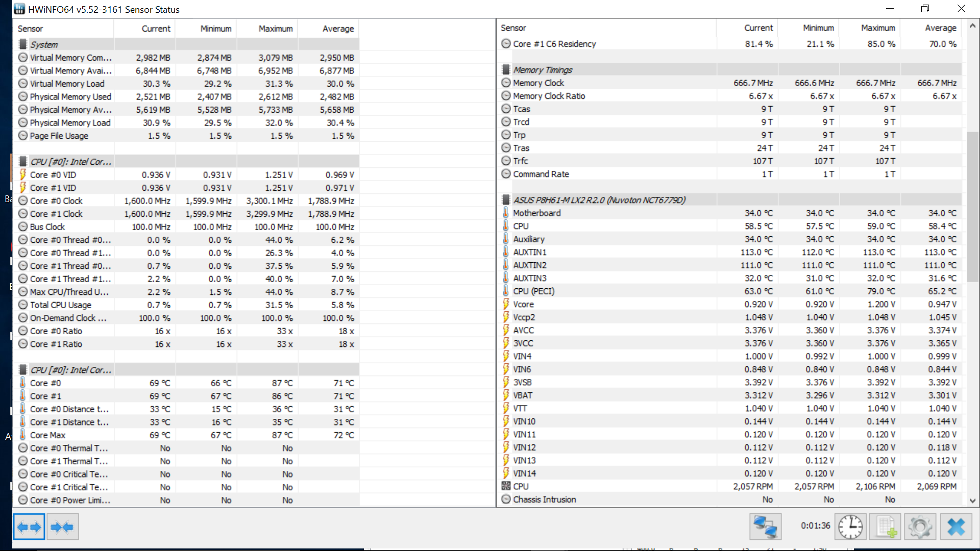Viewport: 980px width, 551px height.
Task: Select the Page File Usage row
Action: [x=186, y=136]
